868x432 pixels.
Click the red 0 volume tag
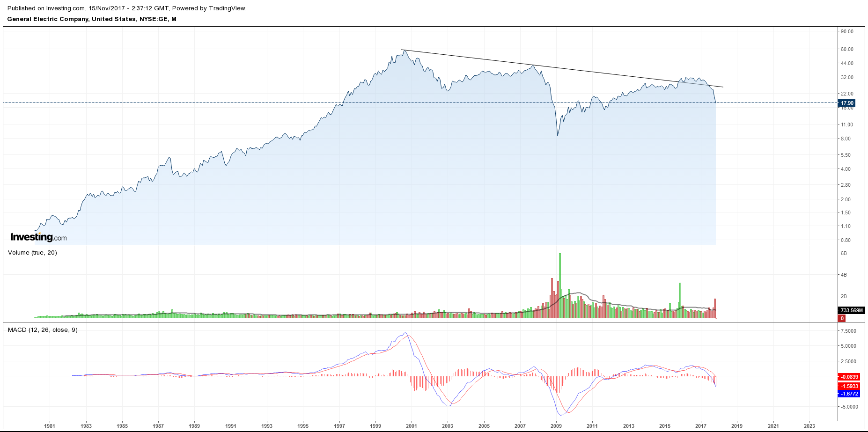click(842, 318)
